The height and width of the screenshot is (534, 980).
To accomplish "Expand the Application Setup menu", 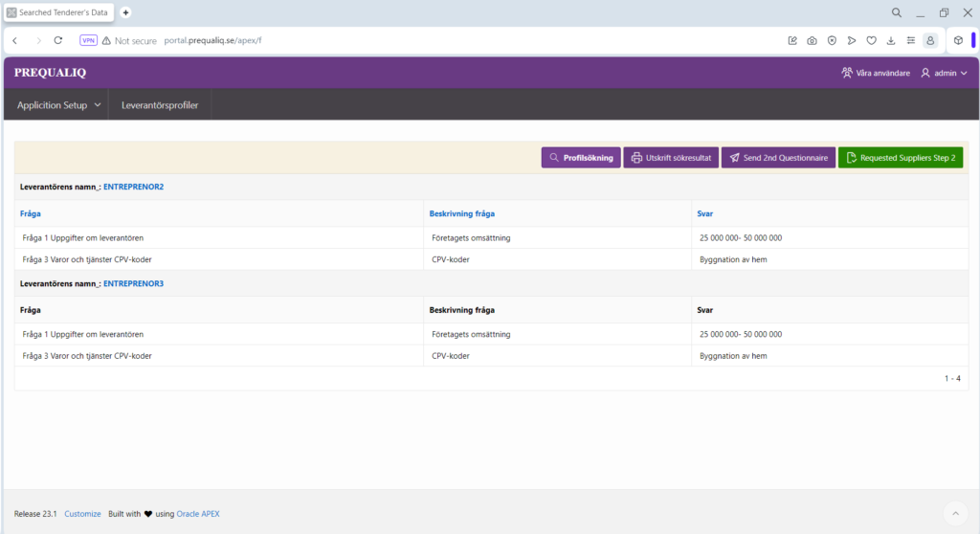I will coord(58,105).
